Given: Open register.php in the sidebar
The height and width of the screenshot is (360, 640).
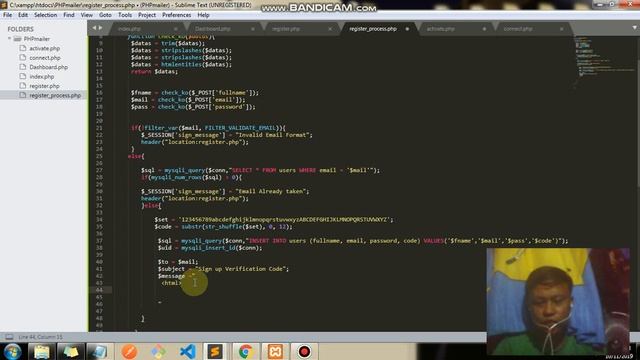Looking at the screenshot, I should (x=44, y=86).
